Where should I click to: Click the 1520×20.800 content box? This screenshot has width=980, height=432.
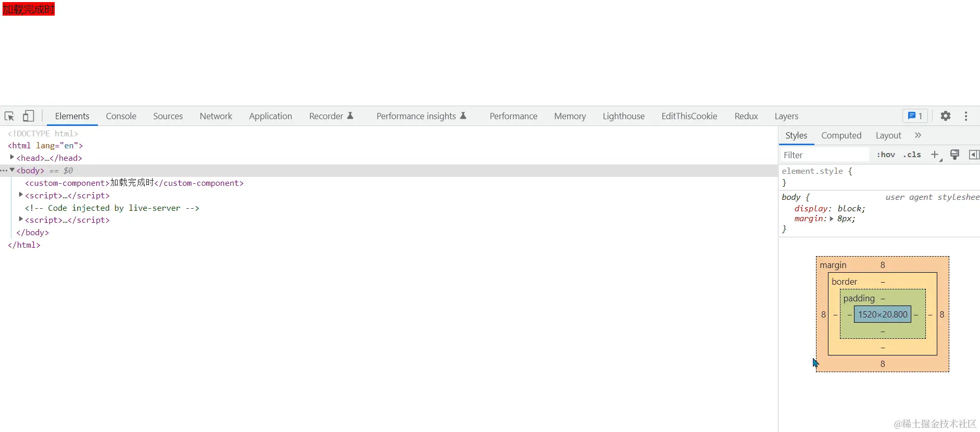tap(883, 314)
